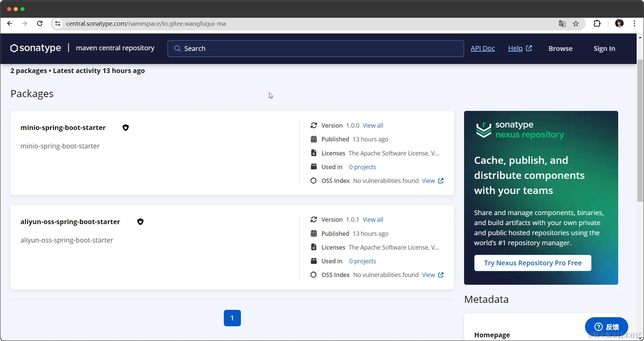Open the API Doc link
This screenshot has height=341, width=644.
(x=482, y=48)
